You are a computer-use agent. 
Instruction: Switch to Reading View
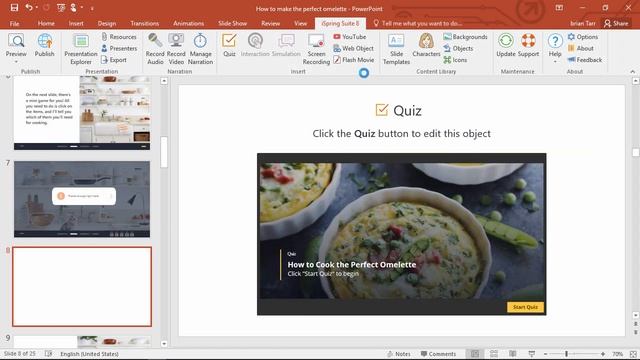pos(513,354)
